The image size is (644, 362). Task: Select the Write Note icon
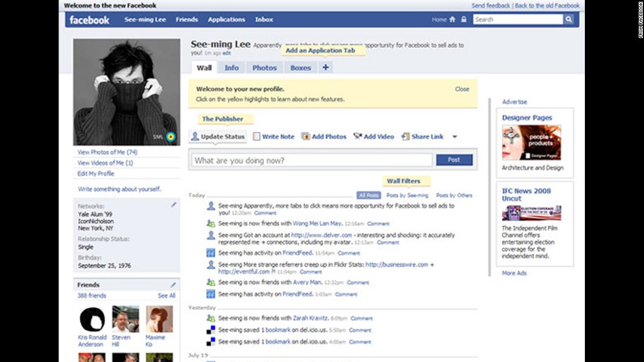(256, 136)
